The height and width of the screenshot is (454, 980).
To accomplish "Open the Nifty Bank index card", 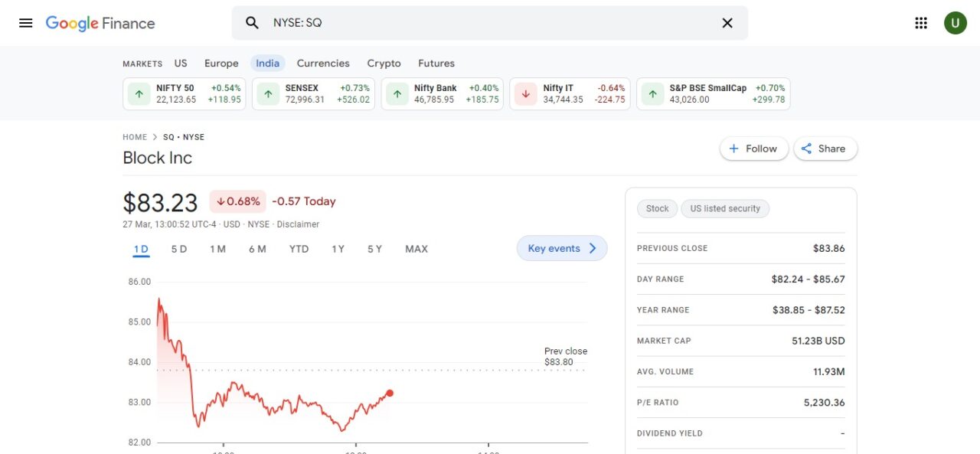I will pyautogui.click(x=443, y=94).
